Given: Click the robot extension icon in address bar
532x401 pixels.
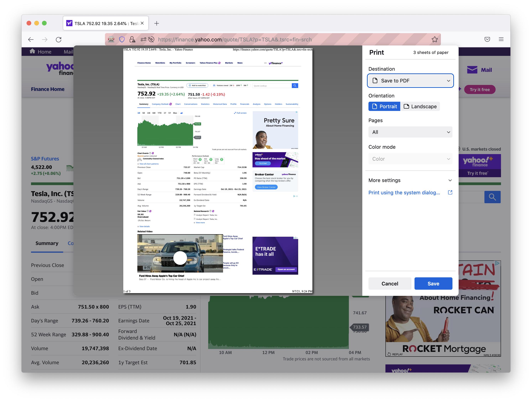Looking at the screenshot, I should (x=111, y=39).
